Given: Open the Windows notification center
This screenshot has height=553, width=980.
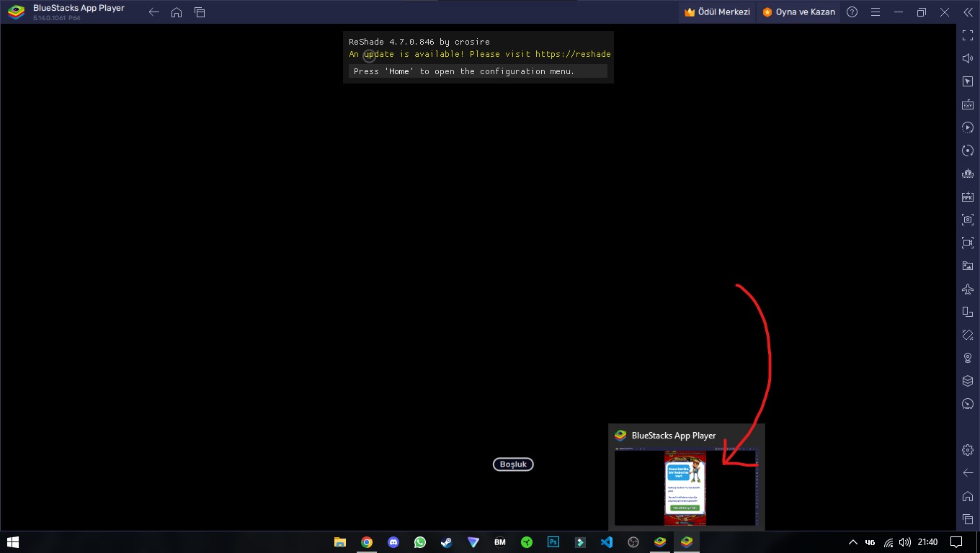Looking at the screenshot, I should pyautogui.click(x=956, y=542).
